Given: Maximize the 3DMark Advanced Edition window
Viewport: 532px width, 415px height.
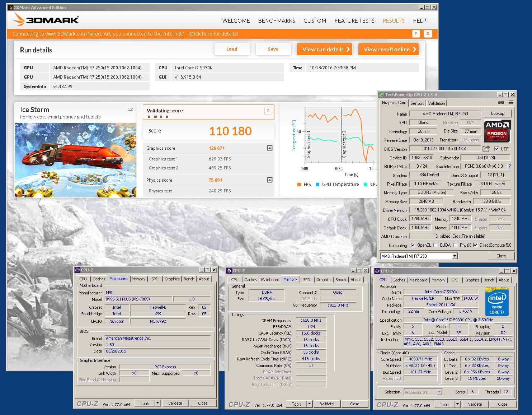Looking at the screenshot, I should pos(427,7).
